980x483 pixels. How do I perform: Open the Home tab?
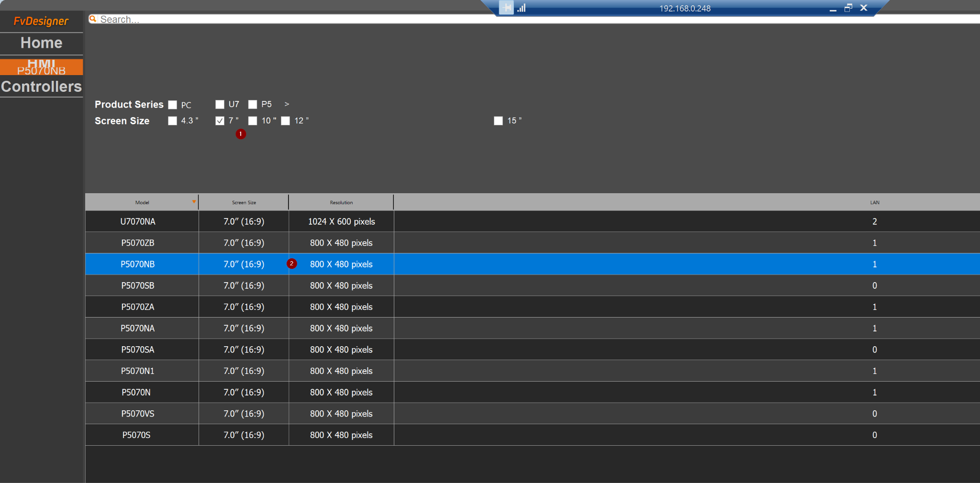(41, 43)
